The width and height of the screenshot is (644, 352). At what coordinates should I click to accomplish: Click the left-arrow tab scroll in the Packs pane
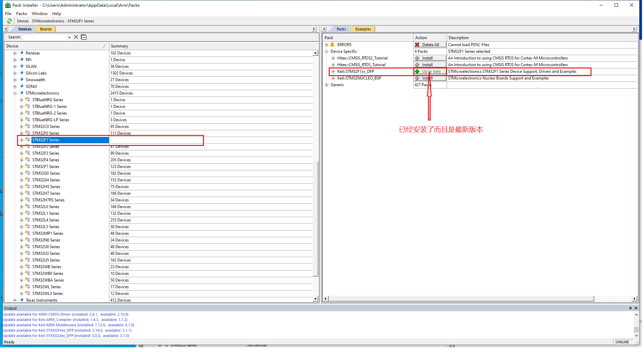(x=324, y=29)
